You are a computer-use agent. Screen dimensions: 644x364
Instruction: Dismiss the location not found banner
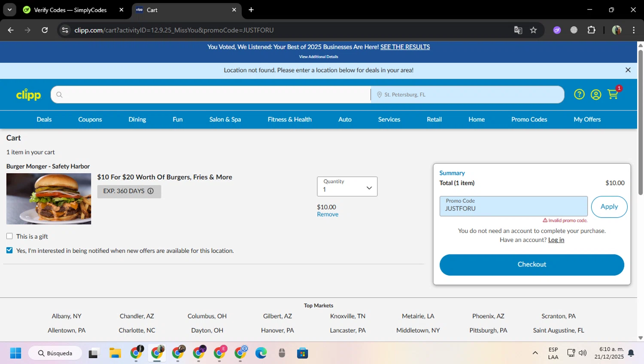click(628, 70)
